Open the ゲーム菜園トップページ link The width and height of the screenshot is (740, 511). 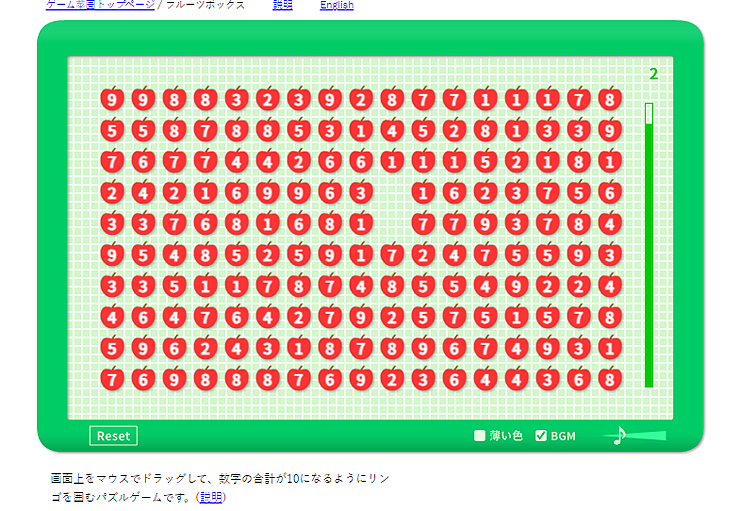(x=100, y=4)
